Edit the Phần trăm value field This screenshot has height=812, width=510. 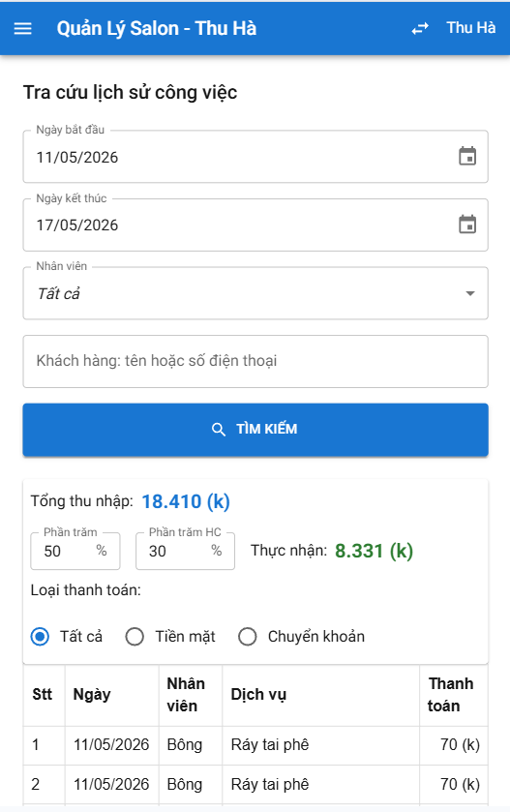tap(75, 551)
